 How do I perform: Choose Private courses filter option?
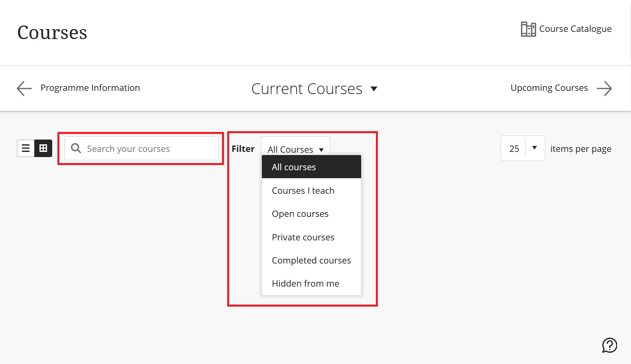pos(303,237)
